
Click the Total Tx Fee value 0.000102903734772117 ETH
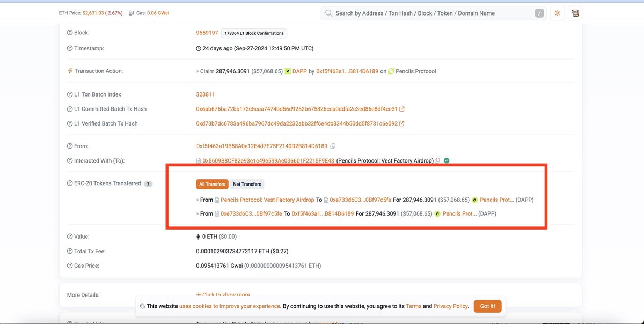click(243, 251)
